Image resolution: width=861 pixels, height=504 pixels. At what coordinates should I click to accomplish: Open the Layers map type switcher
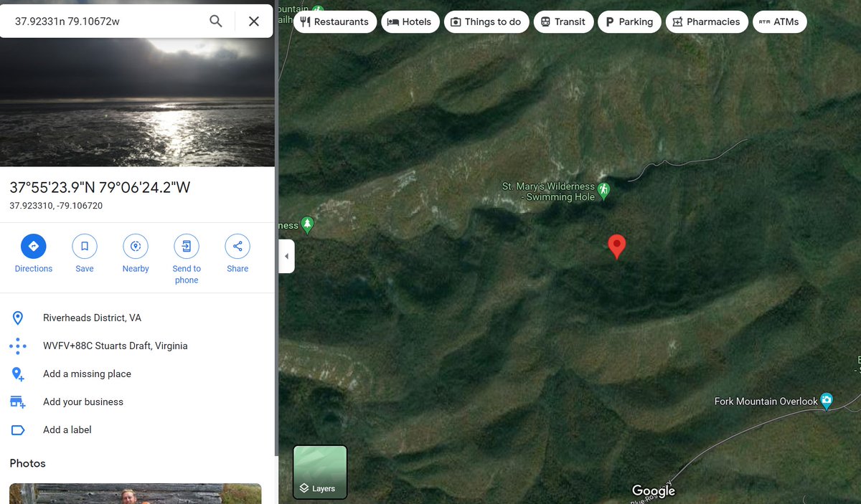[x=320, y=472]
